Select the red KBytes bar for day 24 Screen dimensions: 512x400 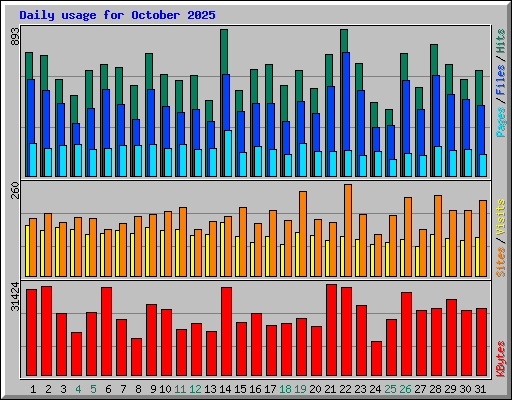pos(376,359)
